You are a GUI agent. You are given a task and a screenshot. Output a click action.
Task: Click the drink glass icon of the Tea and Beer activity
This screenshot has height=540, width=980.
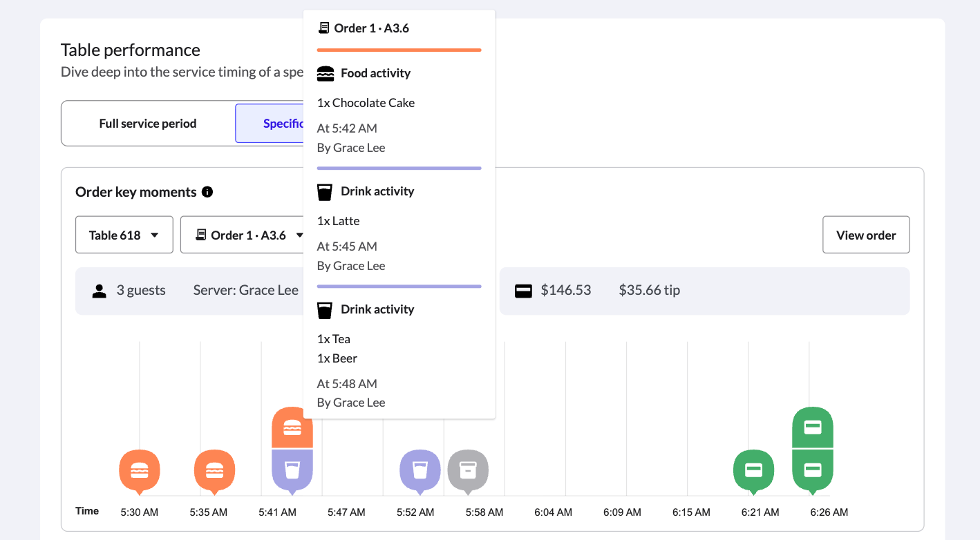[x=324, y=309]
